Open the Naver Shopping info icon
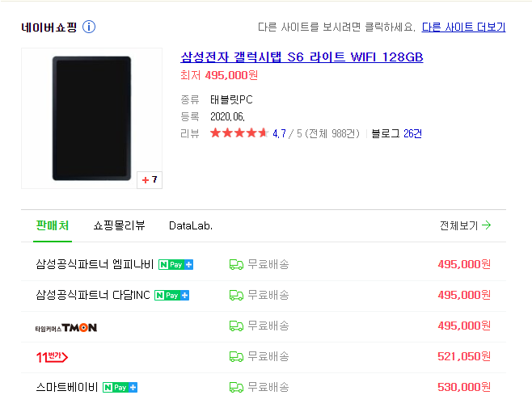Screen dimensions: 532x412 pyautogui.click(x=89, y=27)
